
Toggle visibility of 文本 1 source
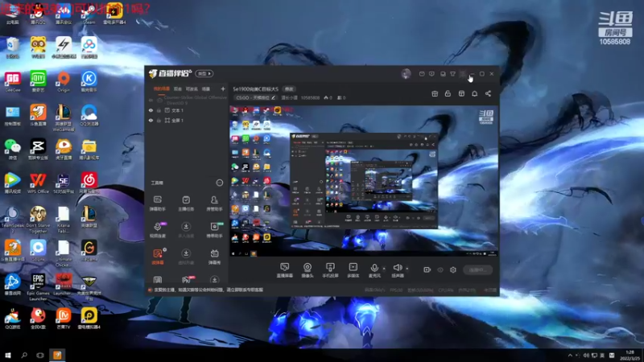[x=151, y=110]
